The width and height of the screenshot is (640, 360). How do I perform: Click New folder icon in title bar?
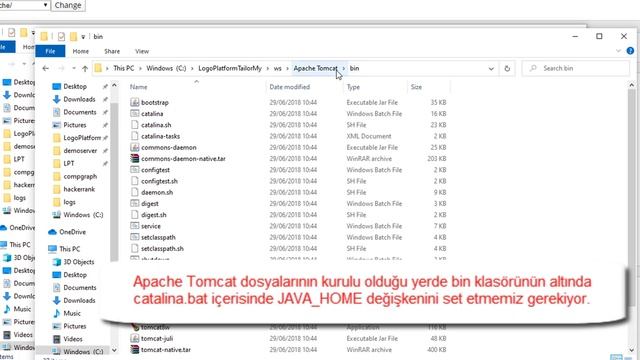pos(73,37)
